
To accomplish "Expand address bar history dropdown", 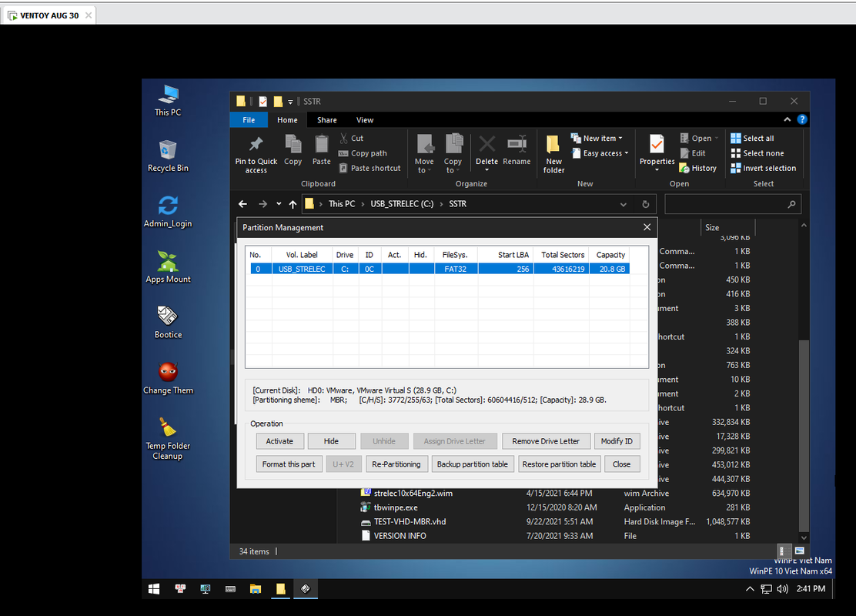I will [x=623, y=204].
